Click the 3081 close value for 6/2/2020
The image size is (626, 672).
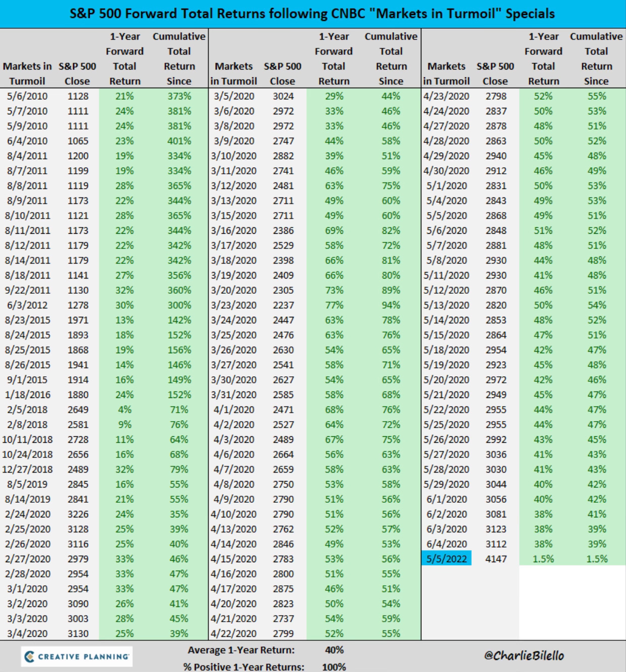(x=496, y=514)
